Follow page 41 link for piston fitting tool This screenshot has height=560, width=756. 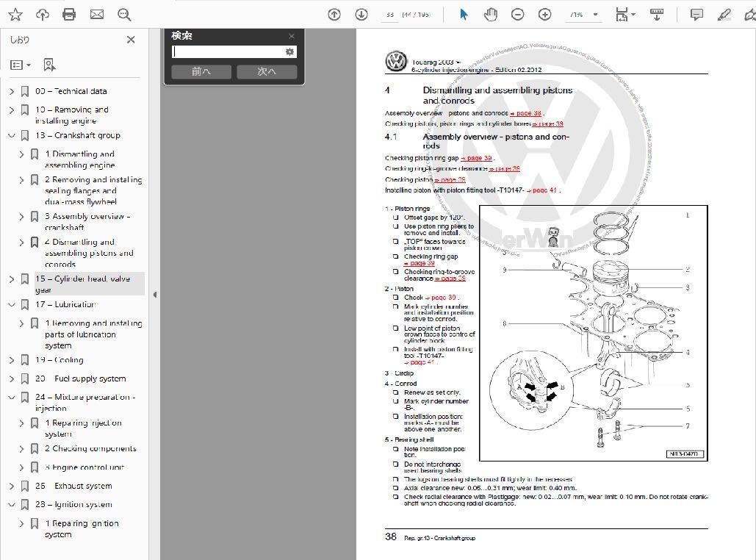click(541, 190)
